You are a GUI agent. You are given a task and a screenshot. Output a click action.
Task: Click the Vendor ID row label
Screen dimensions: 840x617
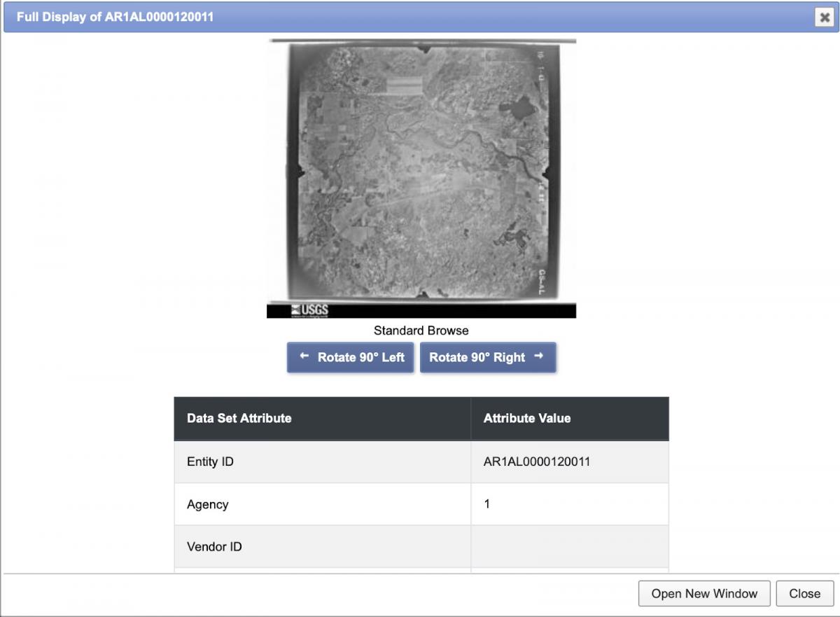point(214,546)
